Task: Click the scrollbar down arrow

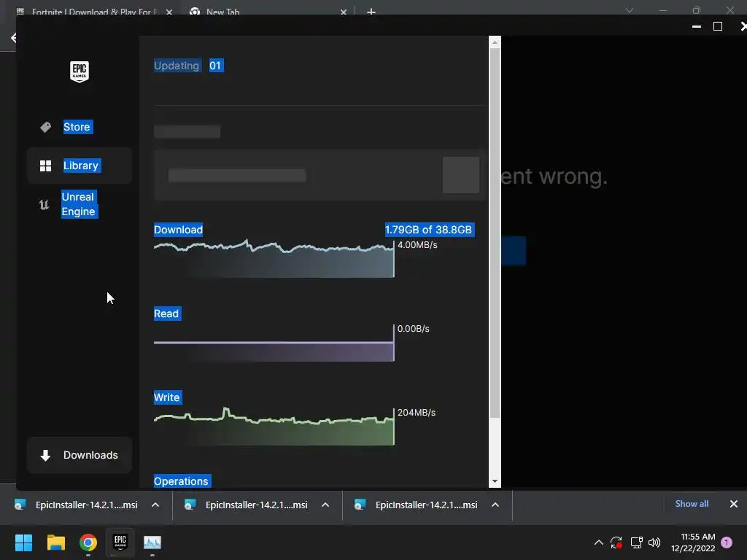Action: coord(495,481)
